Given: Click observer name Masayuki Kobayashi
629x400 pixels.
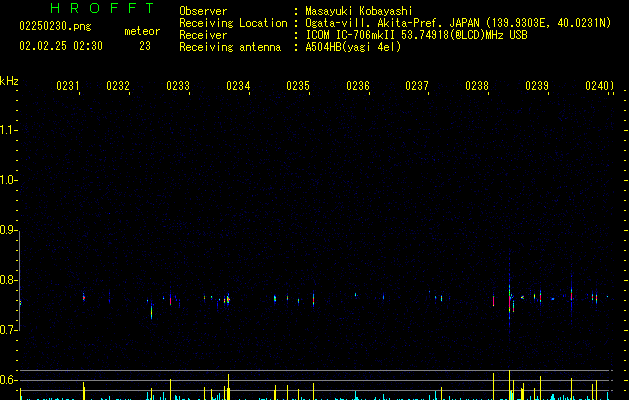Looking at the screenshot, I should coord(359,11).
